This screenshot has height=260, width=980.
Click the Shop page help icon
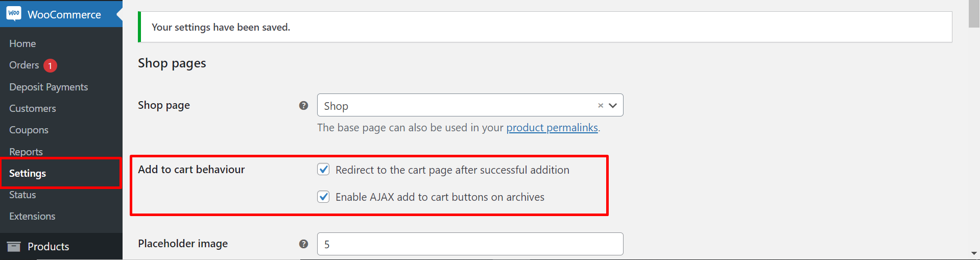(x=303, y=105)
